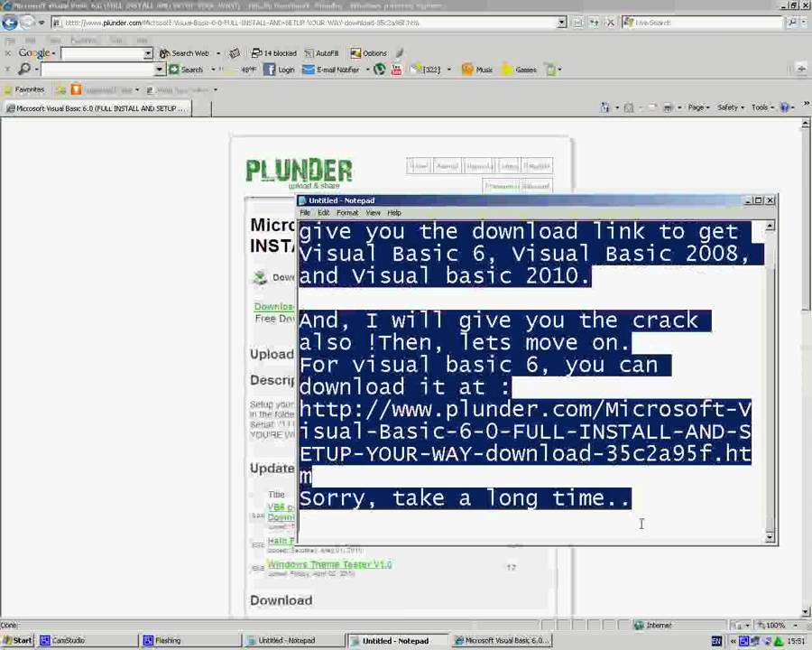The height and width of the screenshot is (650, 812).
Task: Click the Start button on taskbar
Action: pos(17,641)
